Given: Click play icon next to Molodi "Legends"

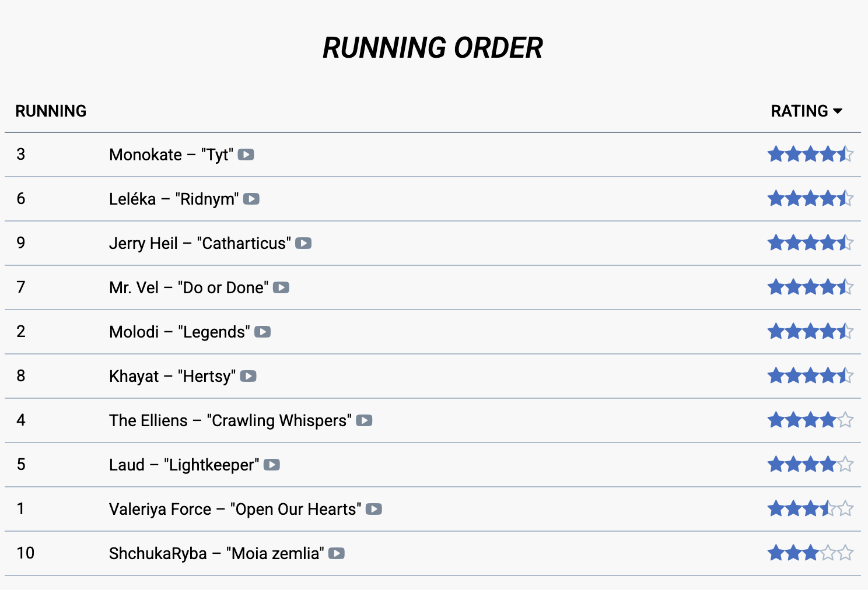Looking at the screenshot, I should [x=262, y=332].
